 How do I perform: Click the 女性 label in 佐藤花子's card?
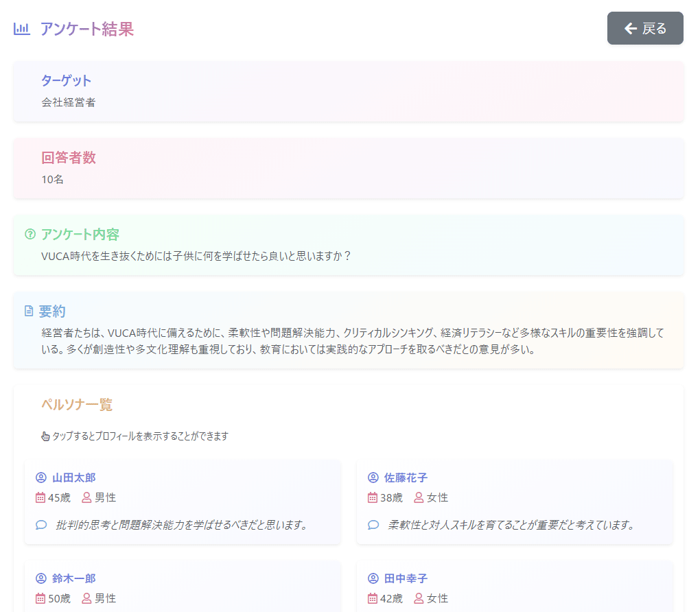[438, 497]
